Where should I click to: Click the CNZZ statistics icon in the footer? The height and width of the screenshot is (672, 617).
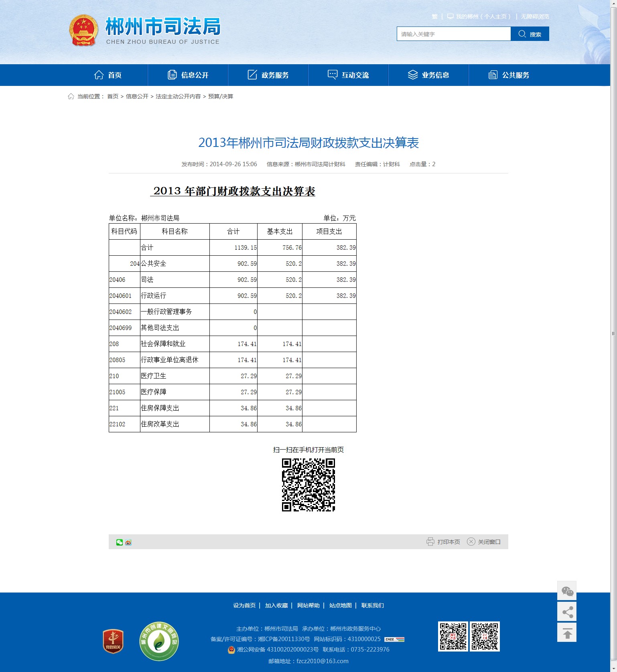tap(394, 639)
